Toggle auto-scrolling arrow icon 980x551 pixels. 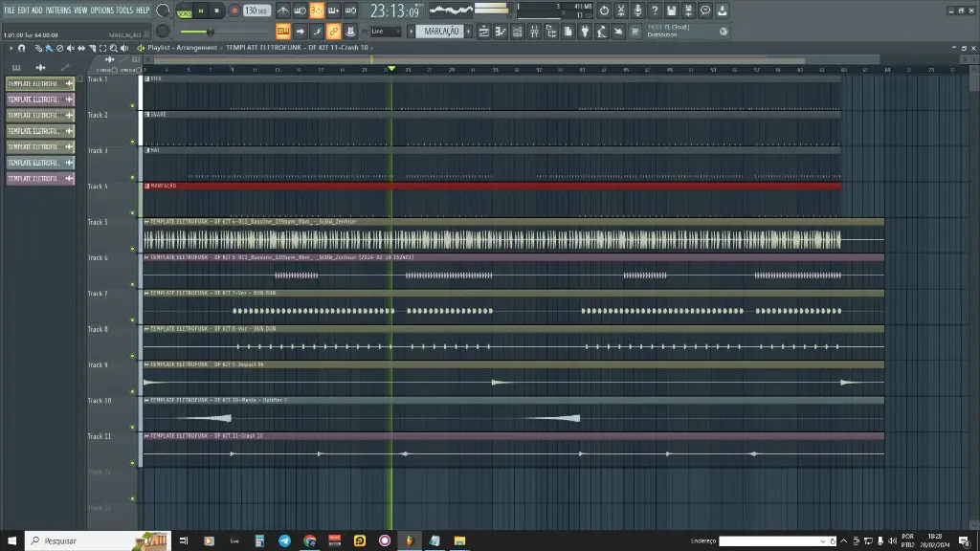coord(300,32)
